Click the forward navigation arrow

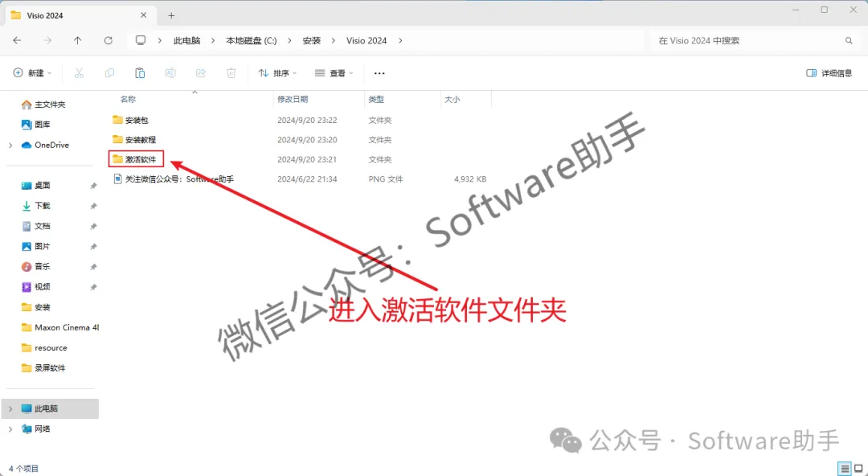(47, 40)
